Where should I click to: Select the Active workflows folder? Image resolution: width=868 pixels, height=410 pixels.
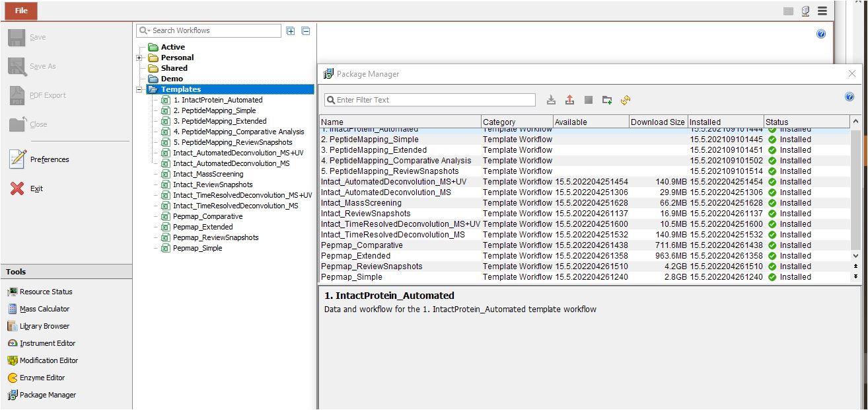tap(166, 47)
